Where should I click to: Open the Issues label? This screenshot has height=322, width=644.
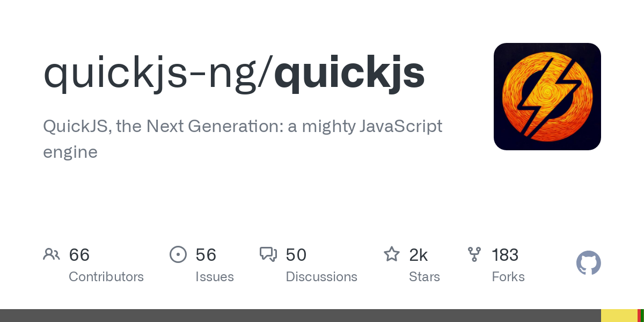215,277
